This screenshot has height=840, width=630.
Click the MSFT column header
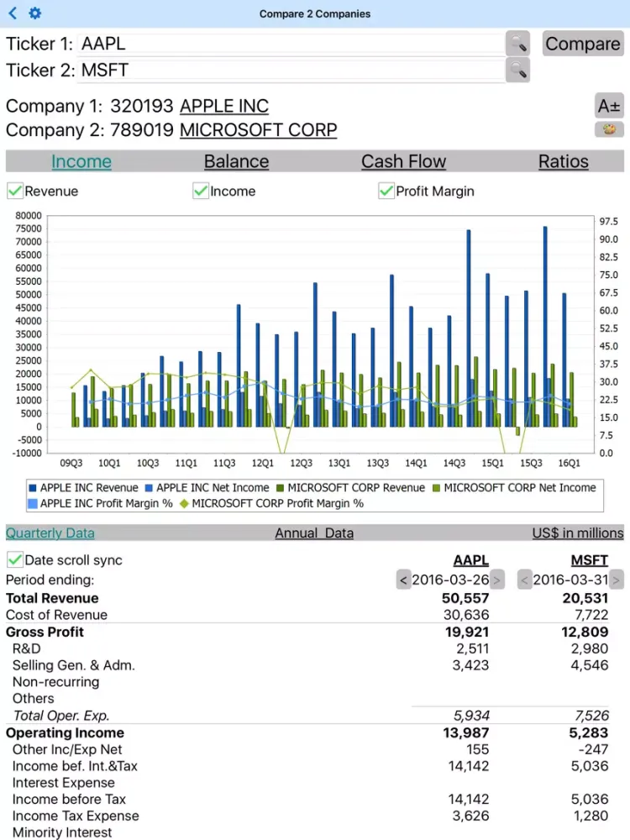tap(590, 560)
